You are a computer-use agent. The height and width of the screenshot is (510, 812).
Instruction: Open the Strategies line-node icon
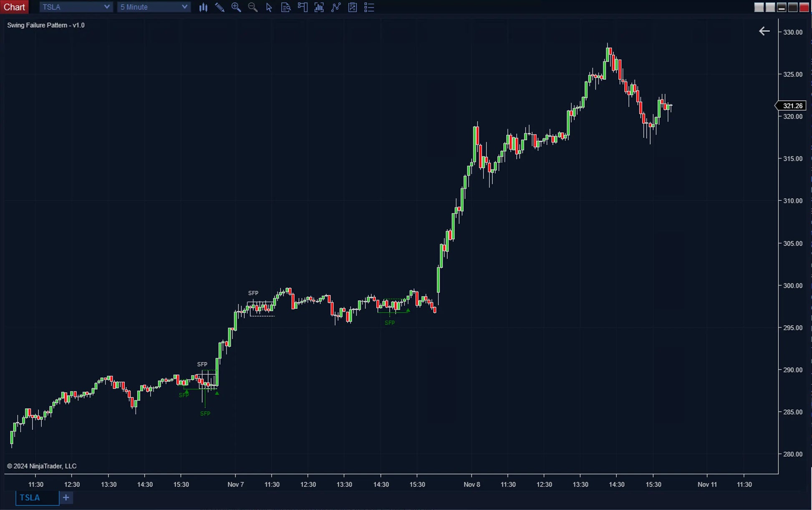point(336,7)
